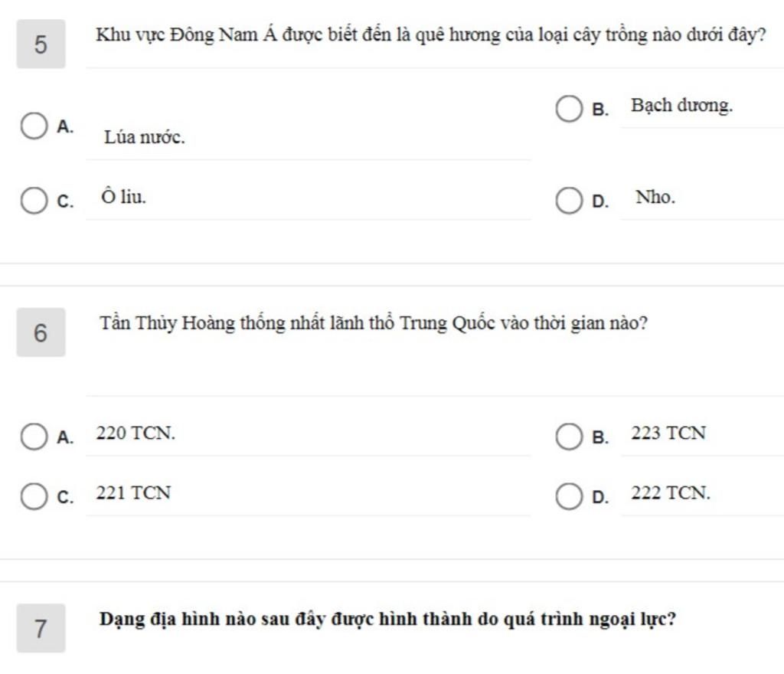Select radio button C beside Ô liu
Viewport: 784px width, 674px height.
tap(33, 201)
